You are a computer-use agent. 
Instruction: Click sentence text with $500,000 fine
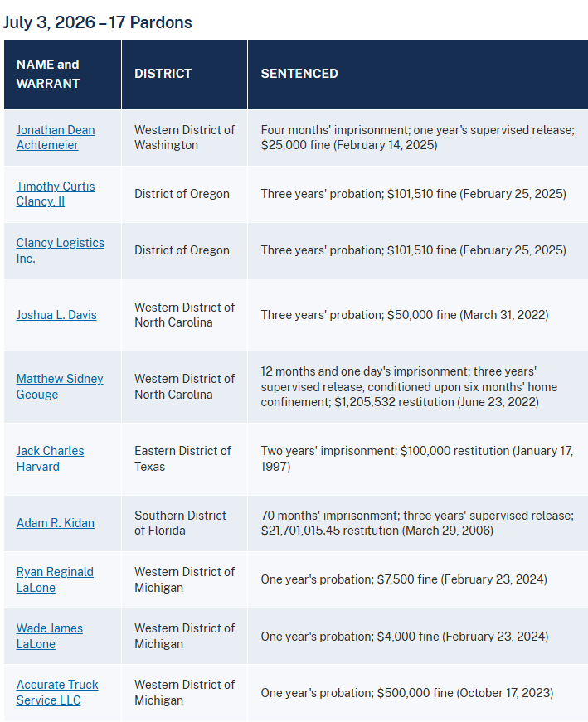(x=407, y=693)
